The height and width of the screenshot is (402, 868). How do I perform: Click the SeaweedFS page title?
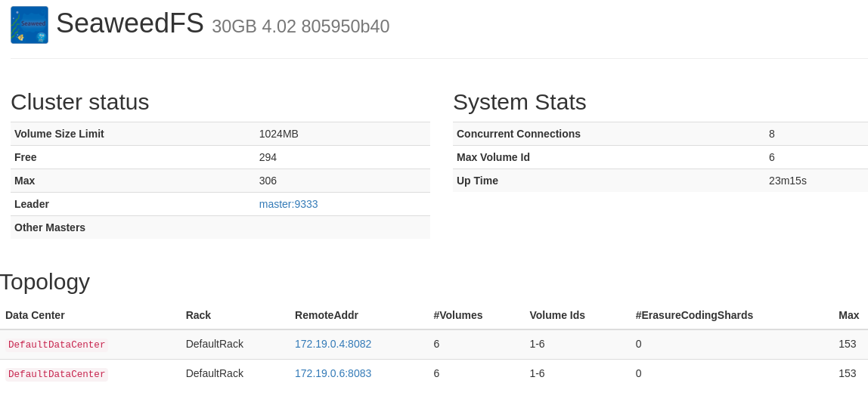pos(130,23)
